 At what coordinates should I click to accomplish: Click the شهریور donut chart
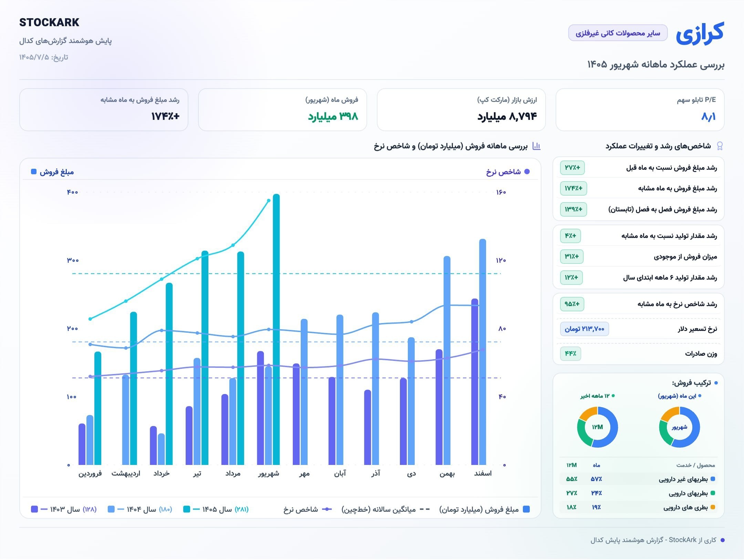click(x=679, y=427)
